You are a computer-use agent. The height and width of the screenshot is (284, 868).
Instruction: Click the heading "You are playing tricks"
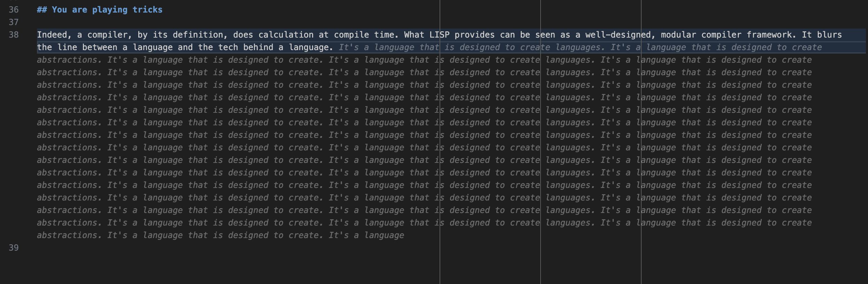click(107, 10)
